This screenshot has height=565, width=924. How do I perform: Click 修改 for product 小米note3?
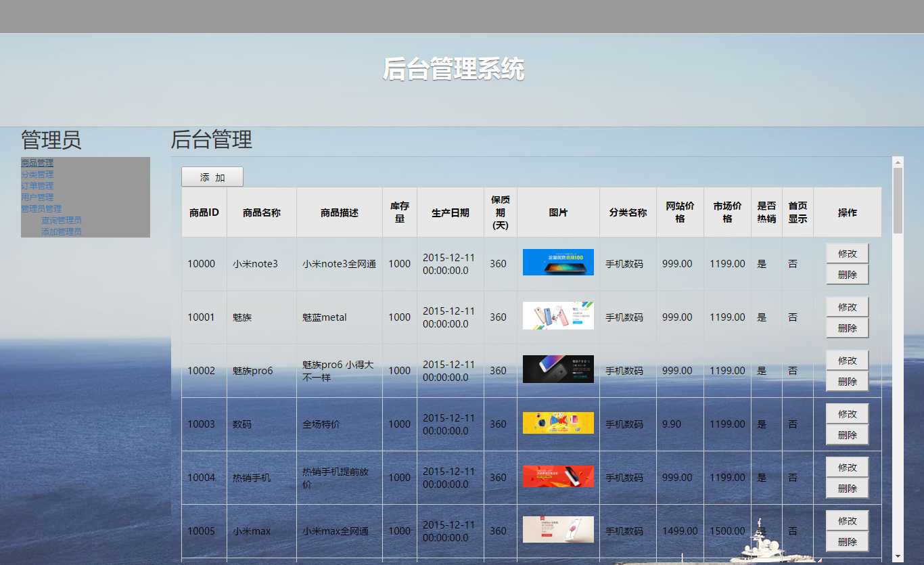pyautogui.click(x=847, y=253)
